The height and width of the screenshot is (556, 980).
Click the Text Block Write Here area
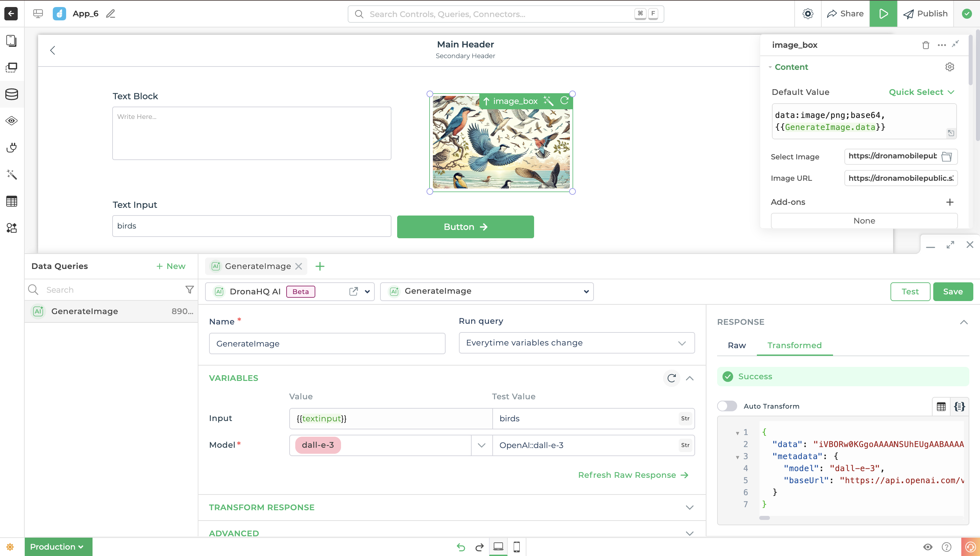click(252, 133)
